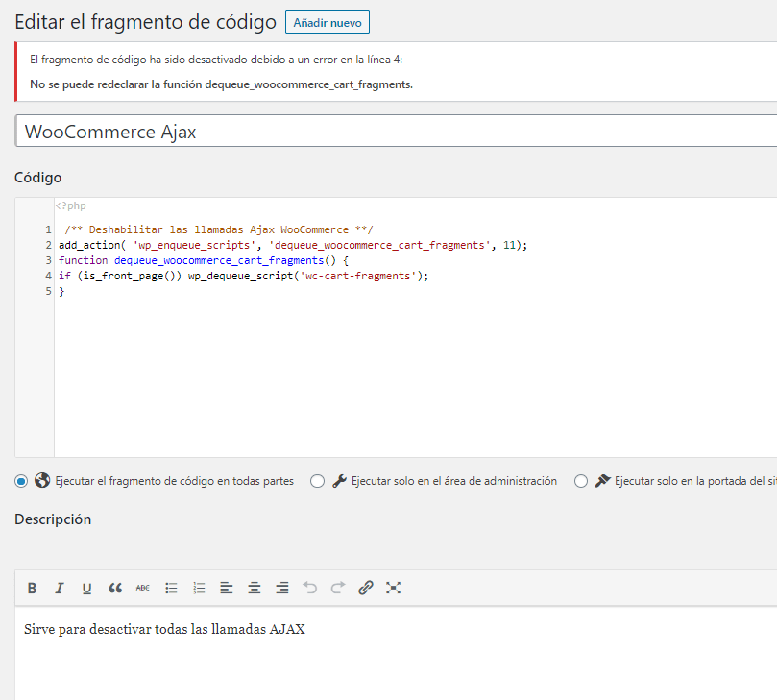Click the Código section heading

(38, 178)
